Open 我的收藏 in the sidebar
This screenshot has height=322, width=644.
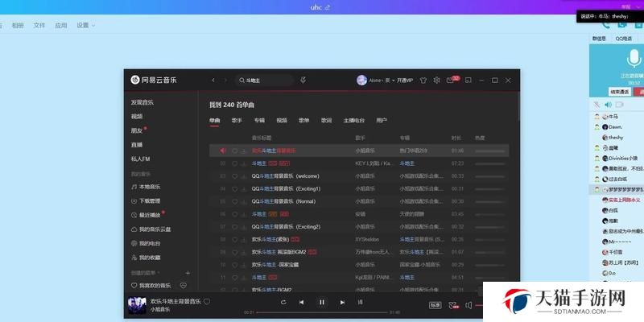click(150, 258)
